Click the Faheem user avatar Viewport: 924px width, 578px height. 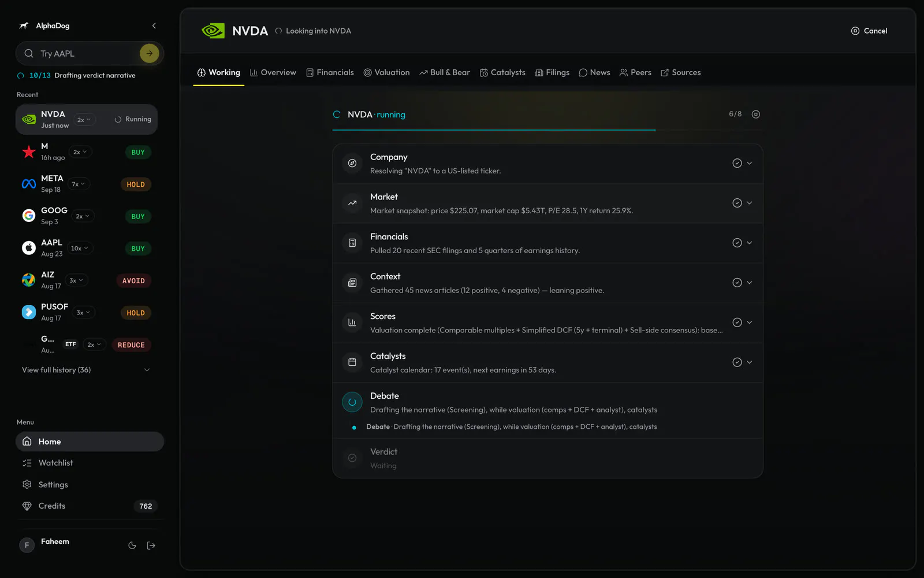click(x=27, y=545)
